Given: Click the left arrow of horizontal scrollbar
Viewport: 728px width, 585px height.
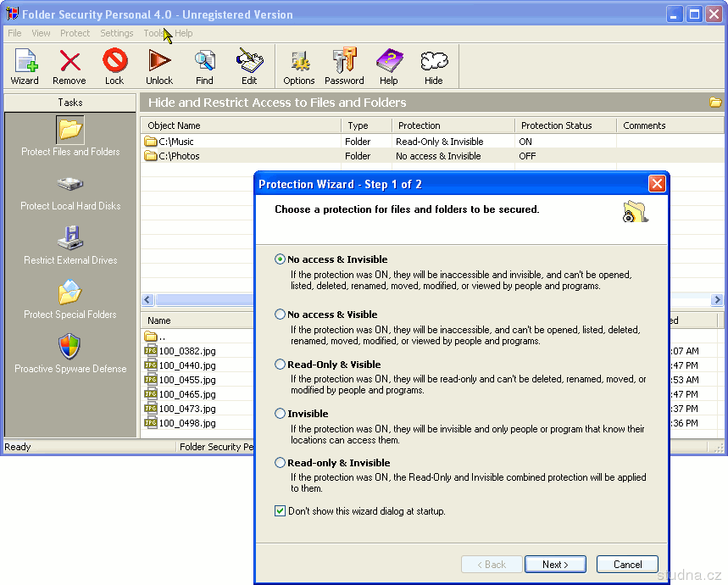Looking at the screenshot, I should coord(147,300).
